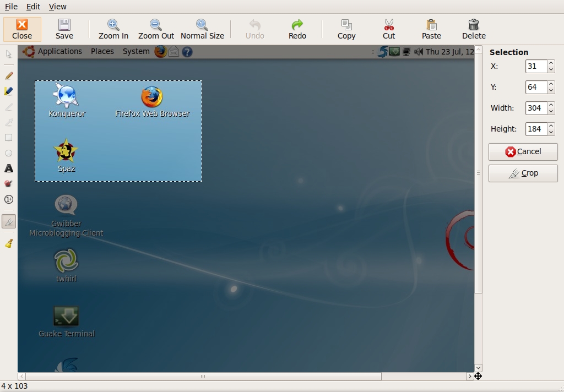Select the auto-increment number tool

pos(9,199)
